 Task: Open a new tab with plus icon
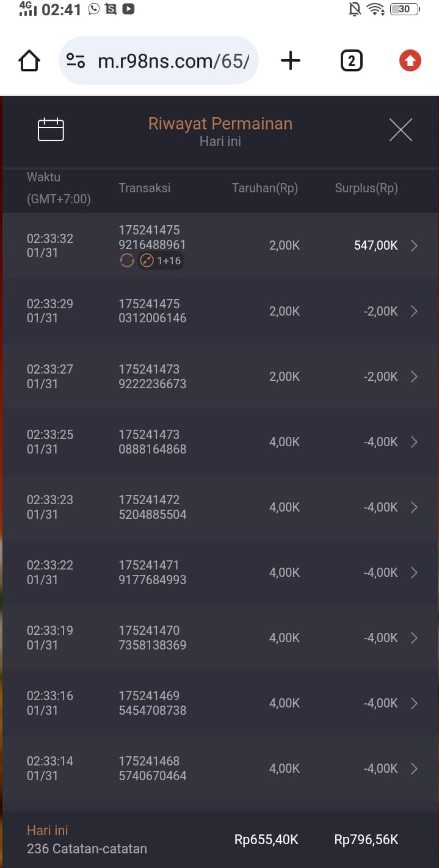pos(291,61)
